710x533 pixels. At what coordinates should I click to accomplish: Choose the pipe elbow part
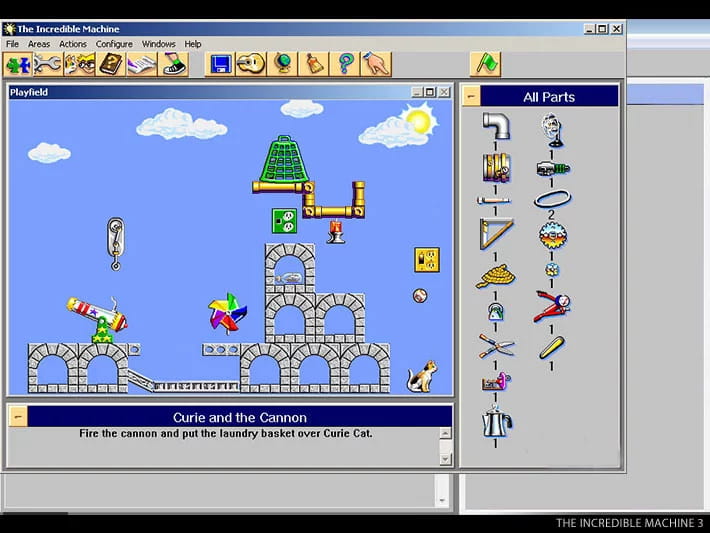(x=496, y=125)
